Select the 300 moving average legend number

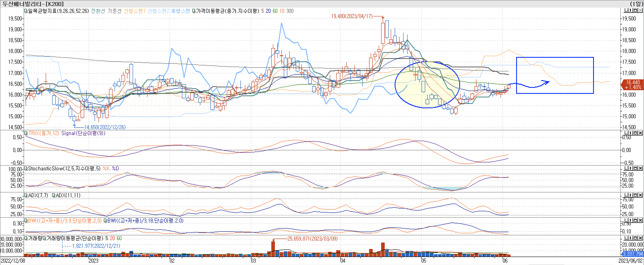[290, 11]
